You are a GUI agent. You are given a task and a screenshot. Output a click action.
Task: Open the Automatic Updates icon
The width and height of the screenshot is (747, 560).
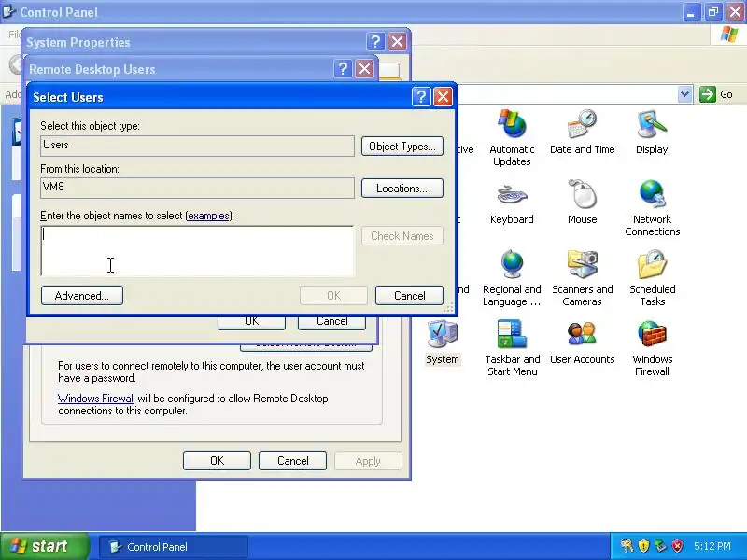click(x=512, y=136)
